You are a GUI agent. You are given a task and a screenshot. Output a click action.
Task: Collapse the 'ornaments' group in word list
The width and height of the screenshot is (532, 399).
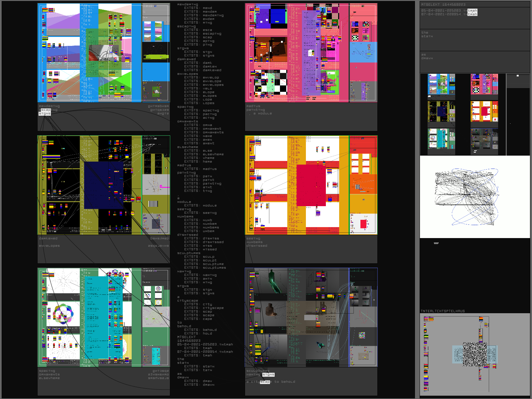(188, 121)
